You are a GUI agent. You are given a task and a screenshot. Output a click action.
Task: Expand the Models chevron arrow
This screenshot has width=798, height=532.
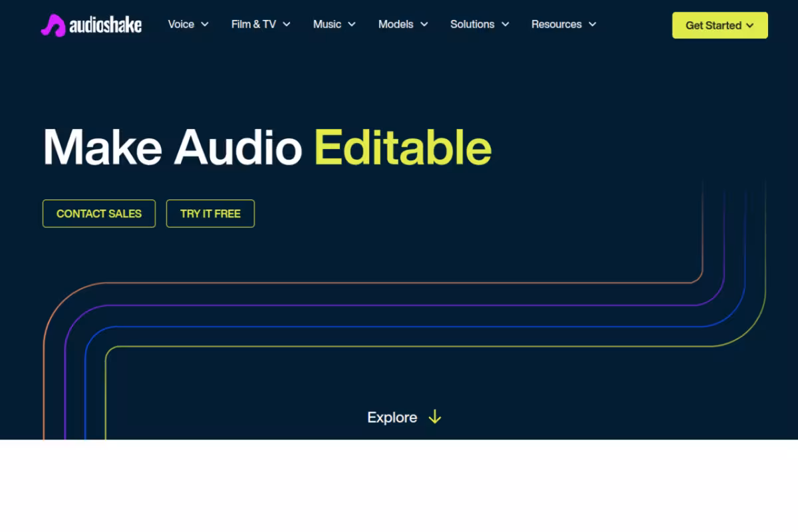coord(424,25)
